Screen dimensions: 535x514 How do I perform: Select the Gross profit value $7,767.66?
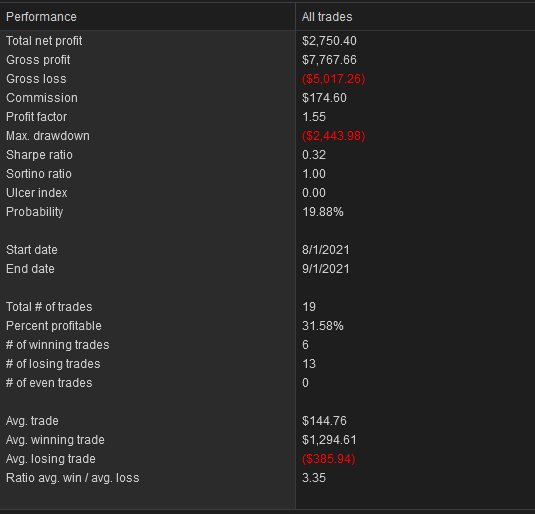tap(329, 60)
